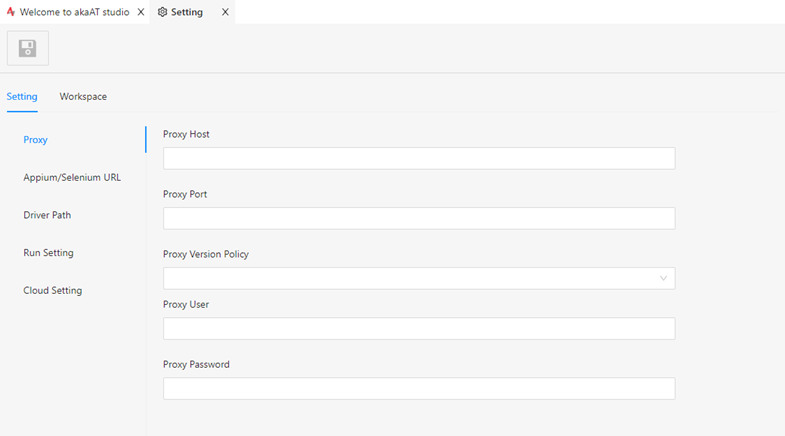This screenshot has width=785, height=436.
Task: Open Run Setting section
Action: (x=49, y=253)
